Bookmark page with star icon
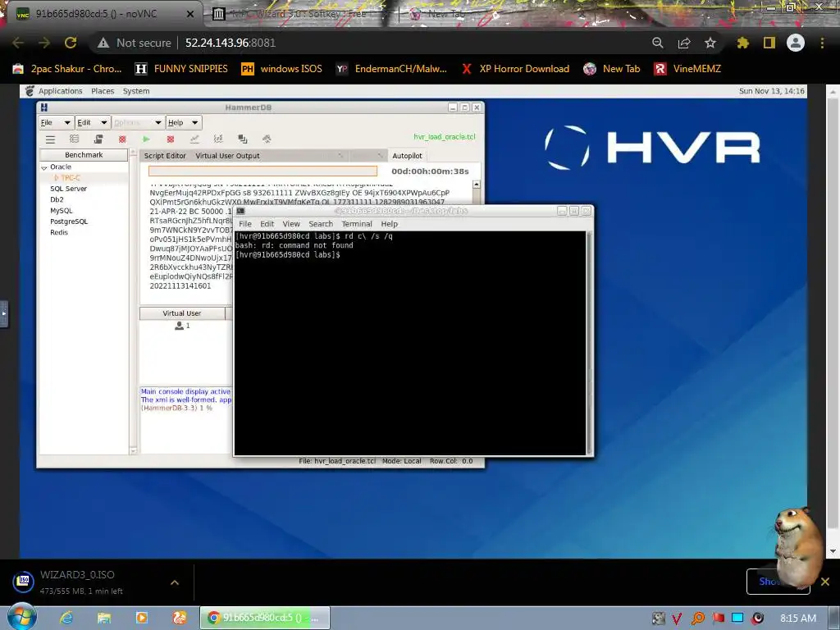 (710, 43)
